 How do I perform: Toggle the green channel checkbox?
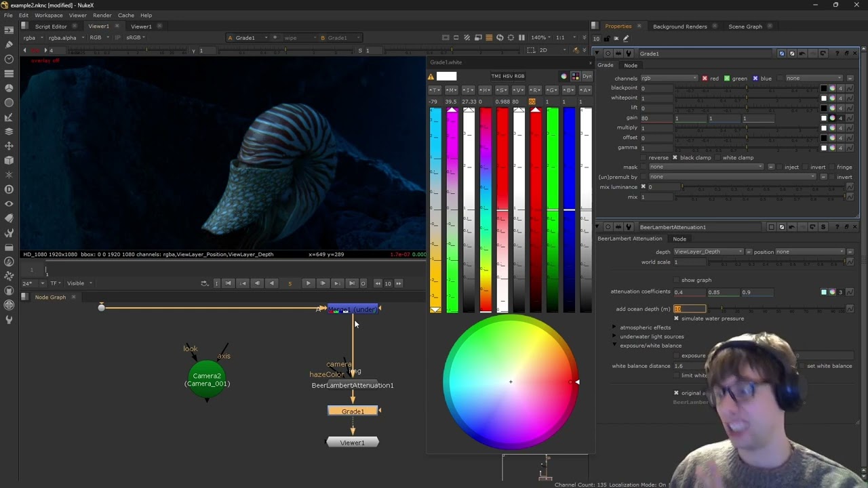click(727, 79)
